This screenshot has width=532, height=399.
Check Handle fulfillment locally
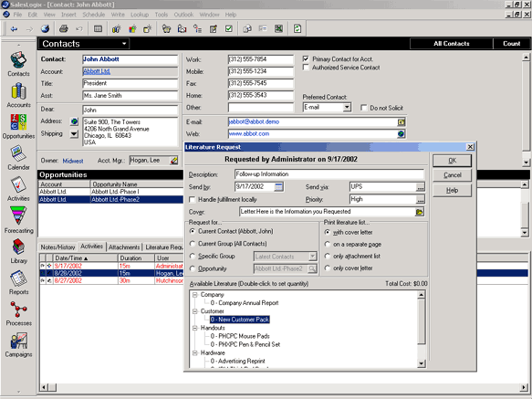click(193, 199)
